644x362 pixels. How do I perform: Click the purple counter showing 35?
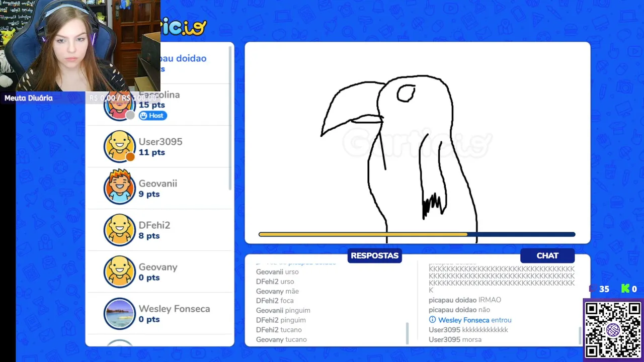tap(600, 289)
